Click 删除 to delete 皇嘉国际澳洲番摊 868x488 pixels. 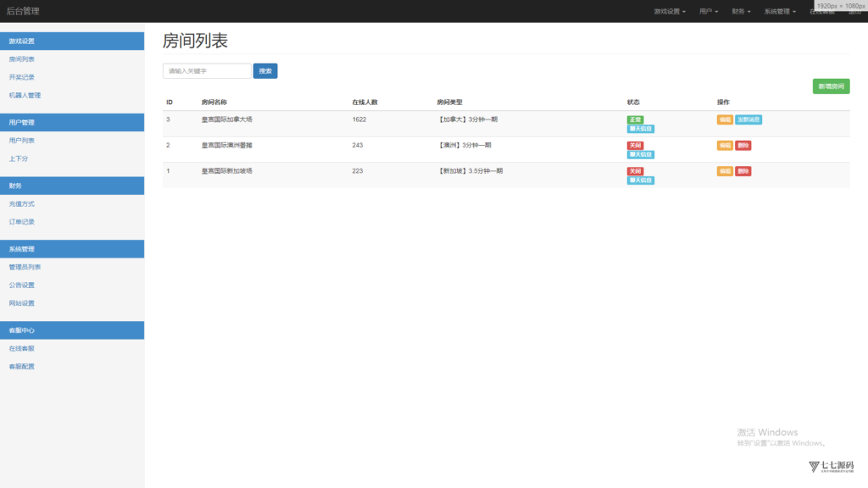743,145
